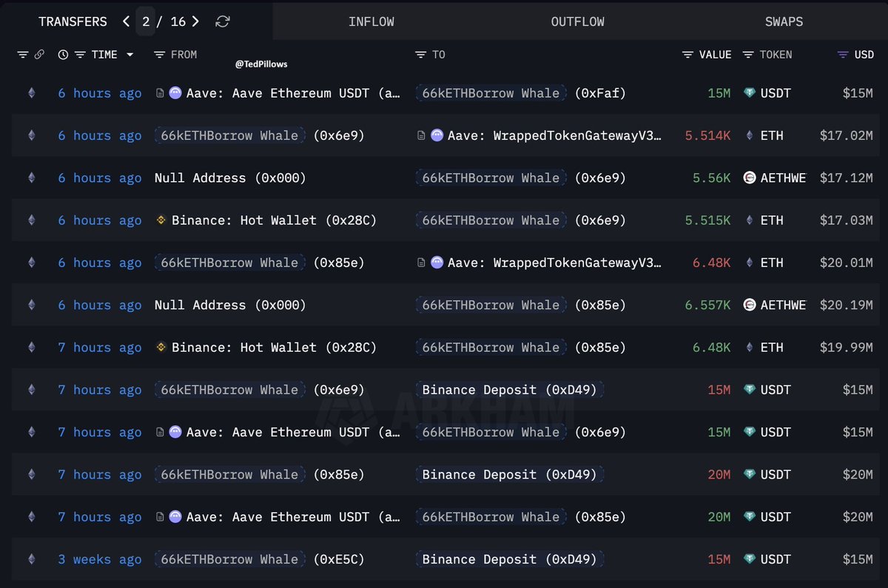Switch to the INFLOW tab

(371, 21)
